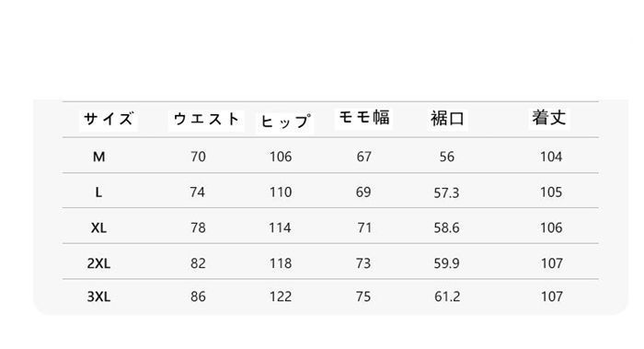Viewport: 644px width, 349px height.
Task: Click waist value 70 for size M
Action: tap(198, 157)
